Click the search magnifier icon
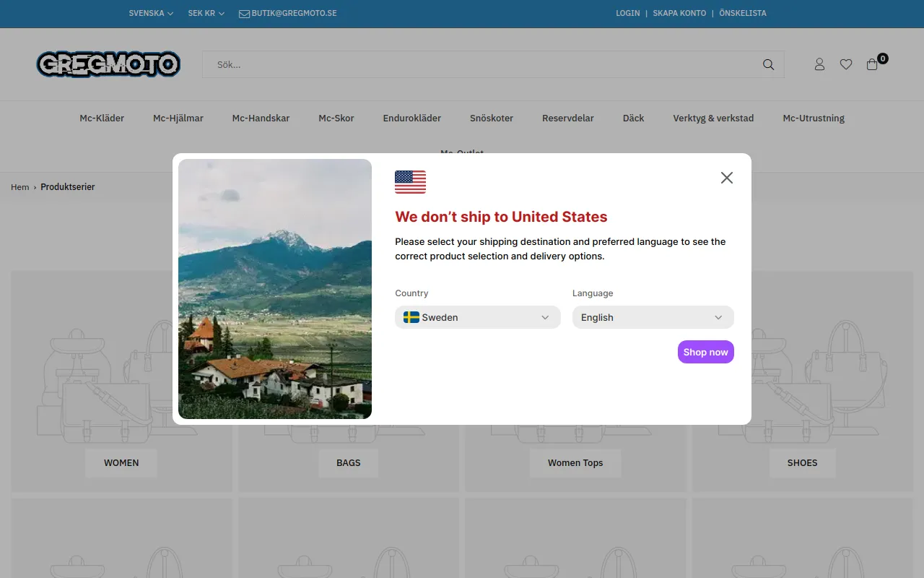Viewport: 924px width, 578px height. (x=768, y=64)
